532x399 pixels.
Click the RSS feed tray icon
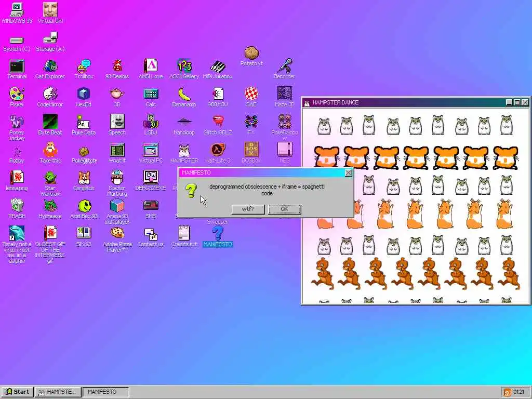[x=507, y=392]
